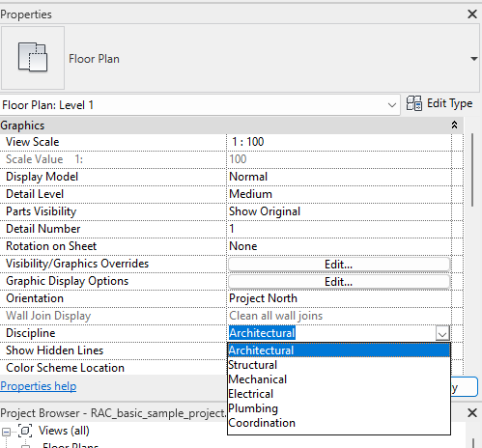Choose Mechanical in the Discipline list
Screen dimensions: 482x448
(339, 379)
